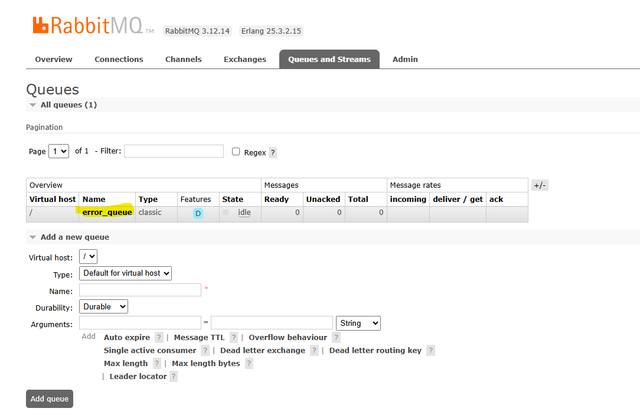
Task: Open help for Leader locator argument
Action: tap(173, 376)
